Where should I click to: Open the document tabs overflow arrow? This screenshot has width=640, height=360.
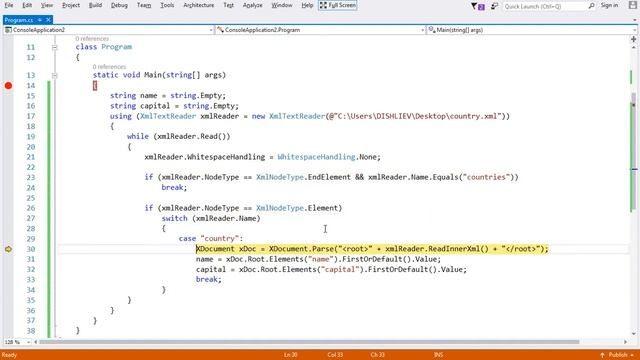635,20
